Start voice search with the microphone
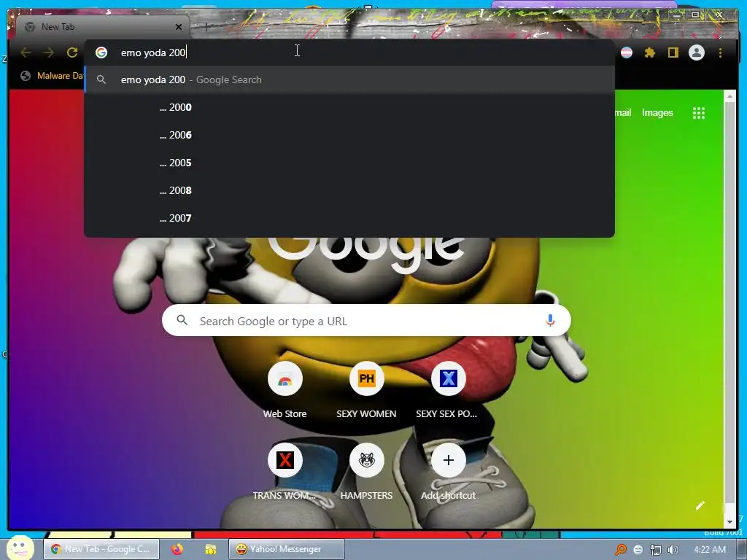 pos(550,321)
